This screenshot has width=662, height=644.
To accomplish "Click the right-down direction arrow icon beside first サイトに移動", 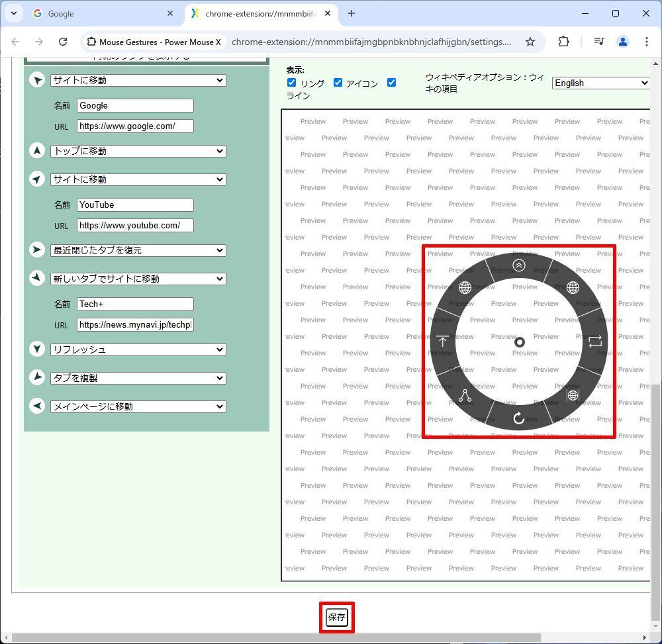I will [x=37, y=80].
